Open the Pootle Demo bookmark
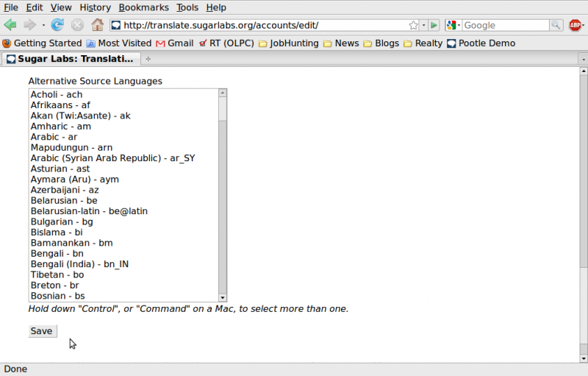 481,43
